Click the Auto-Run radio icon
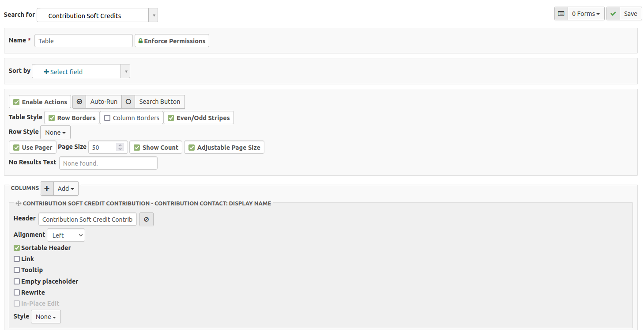This screenshot has width=644, height=330. pyautogui.click(x=79, y=102)
